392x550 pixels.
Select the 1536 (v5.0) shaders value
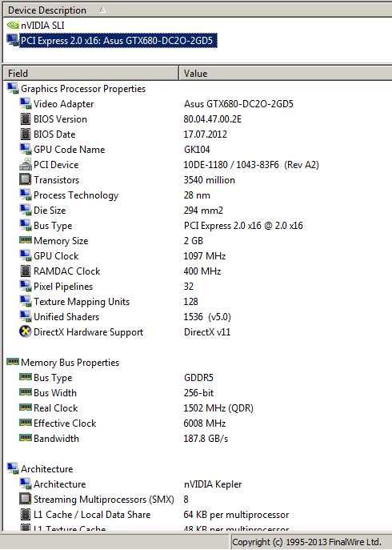pyautogui.click(x=207, y=317)
